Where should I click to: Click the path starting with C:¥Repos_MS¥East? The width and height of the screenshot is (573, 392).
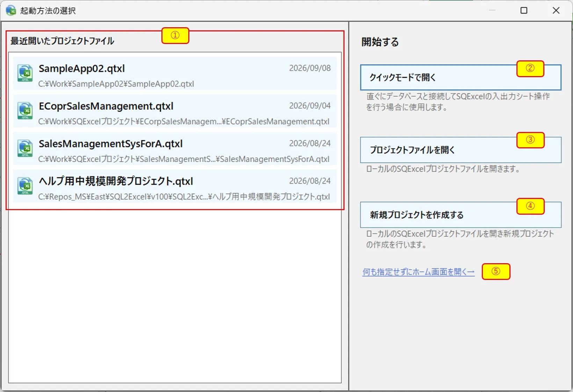[x=184, y=197]
